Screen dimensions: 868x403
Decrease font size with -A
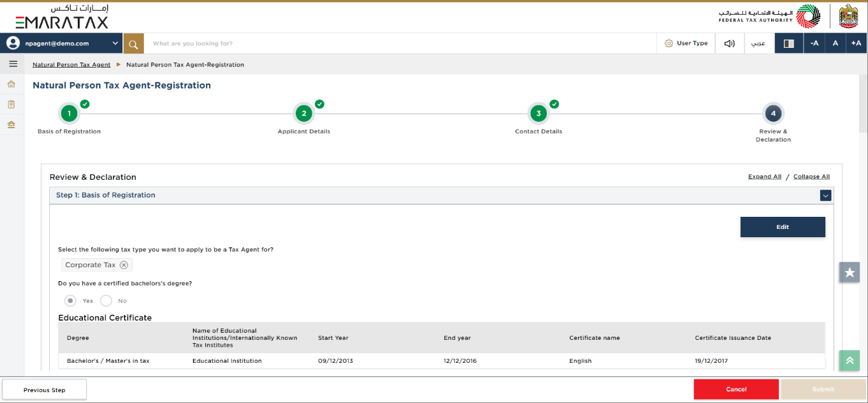click(814, 43)
